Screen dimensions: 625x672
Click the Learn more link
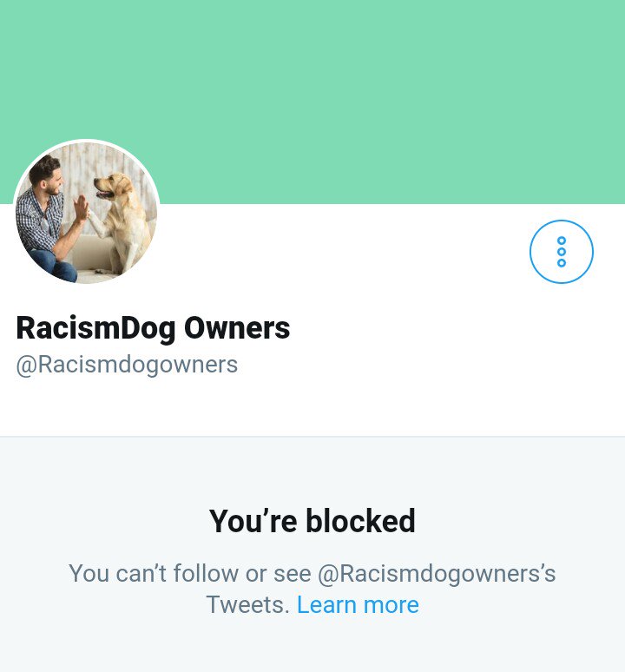tap(358, 605)
